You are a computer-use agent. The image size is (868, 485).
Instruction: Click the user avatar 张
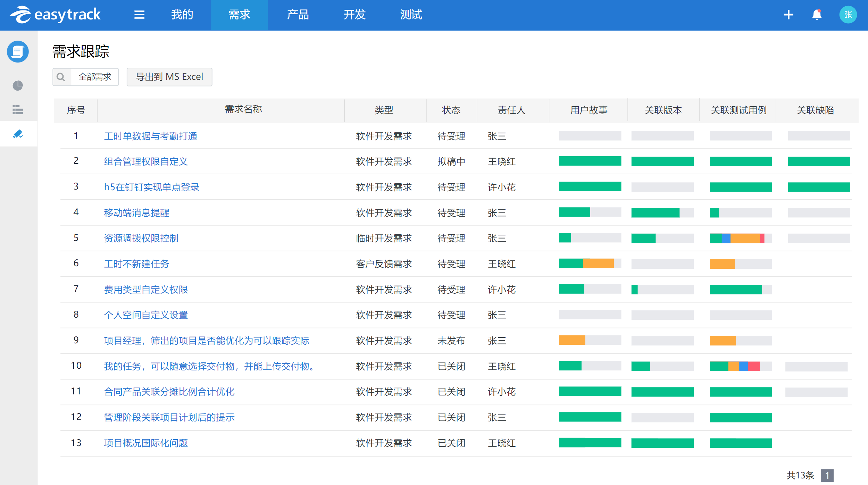coord(848,15)
